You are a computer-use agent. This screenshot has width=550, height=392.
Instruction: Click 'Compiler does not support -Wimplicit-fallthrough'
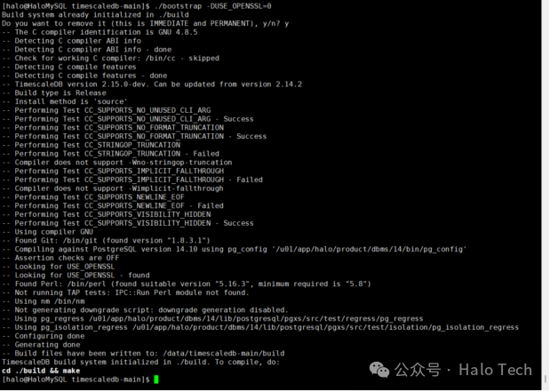(x=113, y=188)
